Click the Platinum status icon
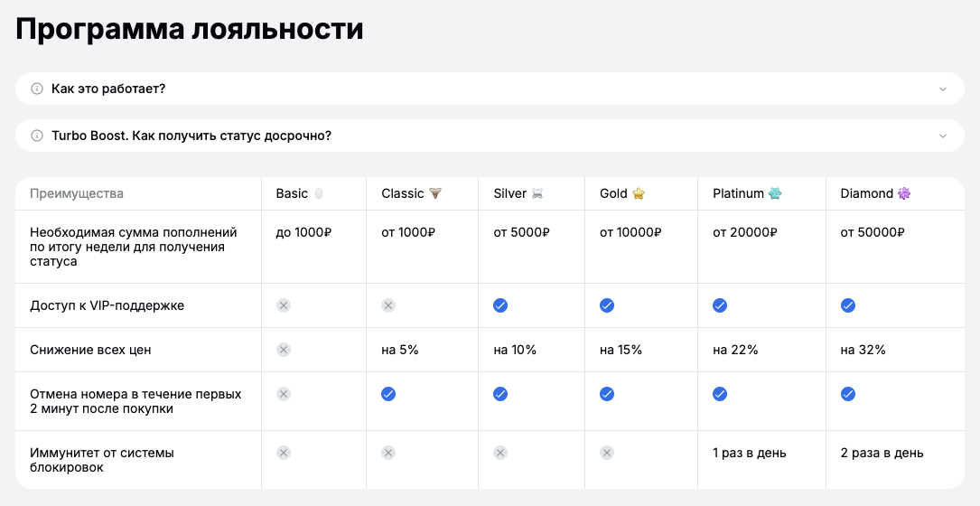The width and height of the screenshot is (980, 506). pyautogui.click(x=775, y=193)
